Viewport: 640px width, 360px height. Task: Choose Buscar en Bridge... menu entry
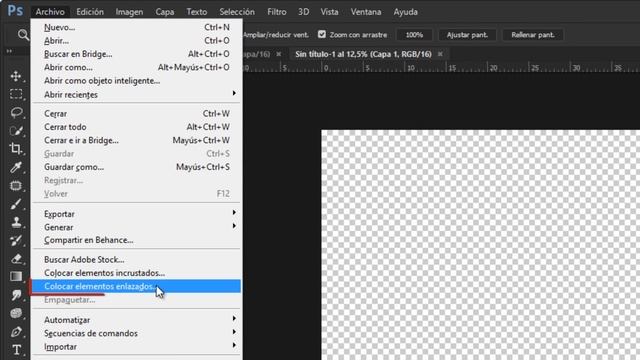tap(136, 54)
